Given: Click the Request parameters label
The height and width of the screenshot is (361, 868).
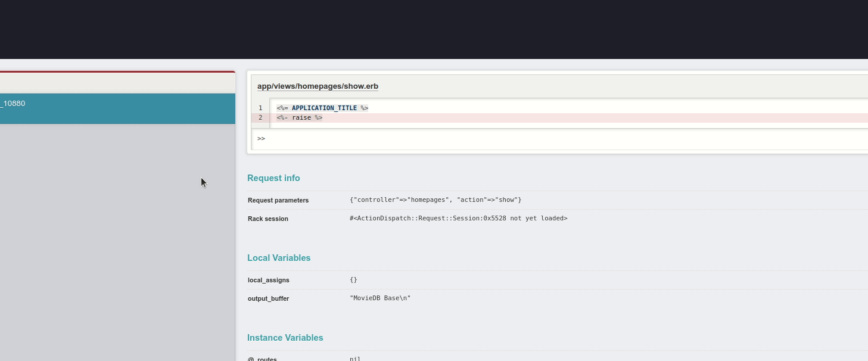Looking at the screenshot, I should coord(278,200).
